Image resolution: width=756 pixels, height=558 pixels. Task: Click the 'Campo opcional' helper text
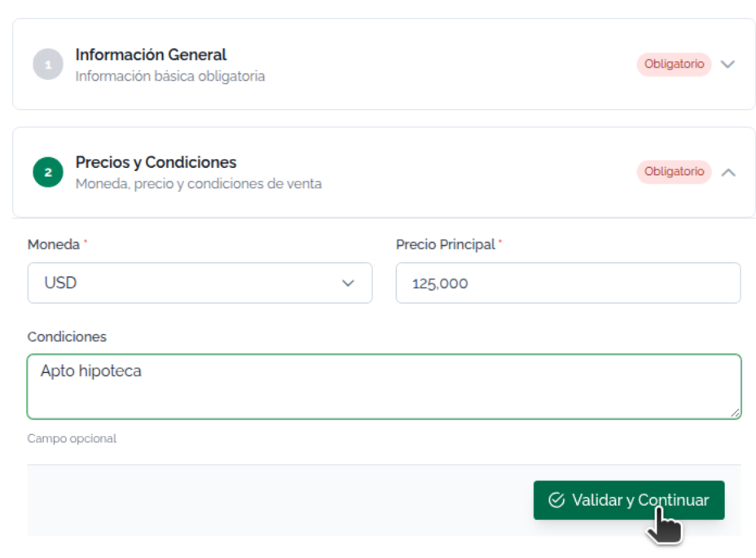[x=72, y=438]
